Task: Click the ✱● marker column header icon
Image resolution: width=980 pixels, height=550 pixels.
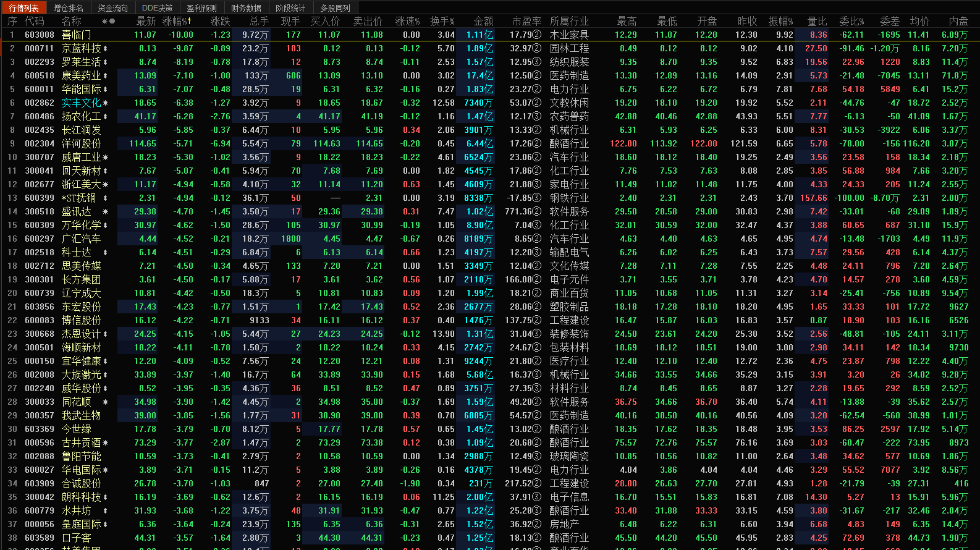Action: pos(109,22)
